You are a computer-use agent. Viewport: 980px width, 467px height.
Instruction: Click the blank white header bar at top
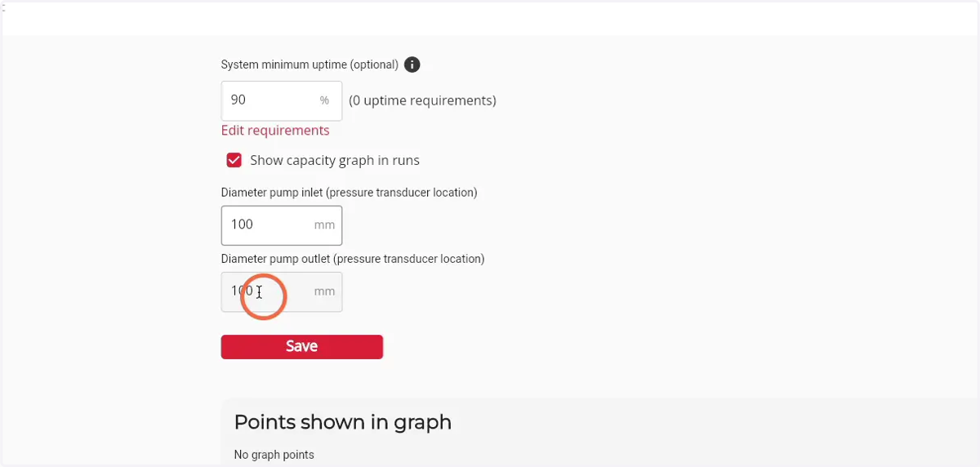pyautogui.click(x=490, y=18)
